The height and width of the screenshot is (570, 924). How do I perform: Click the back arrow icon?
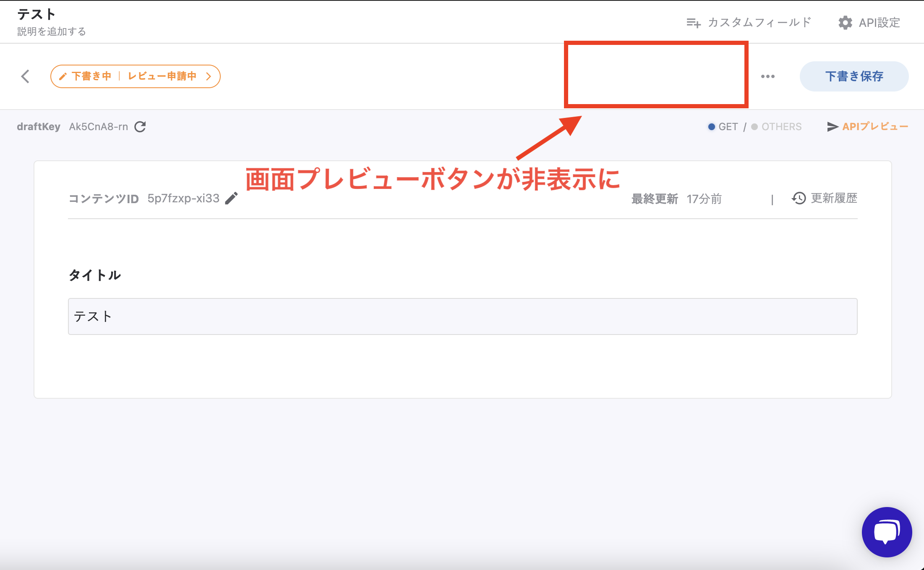[26, 76]
